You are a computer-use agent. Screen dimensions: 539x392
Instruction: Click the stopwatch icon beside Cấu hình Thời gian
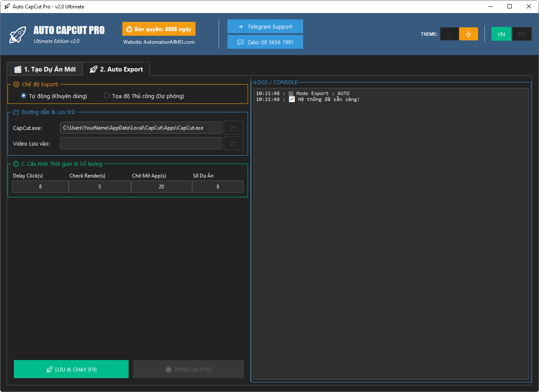[x=16, y=164]
